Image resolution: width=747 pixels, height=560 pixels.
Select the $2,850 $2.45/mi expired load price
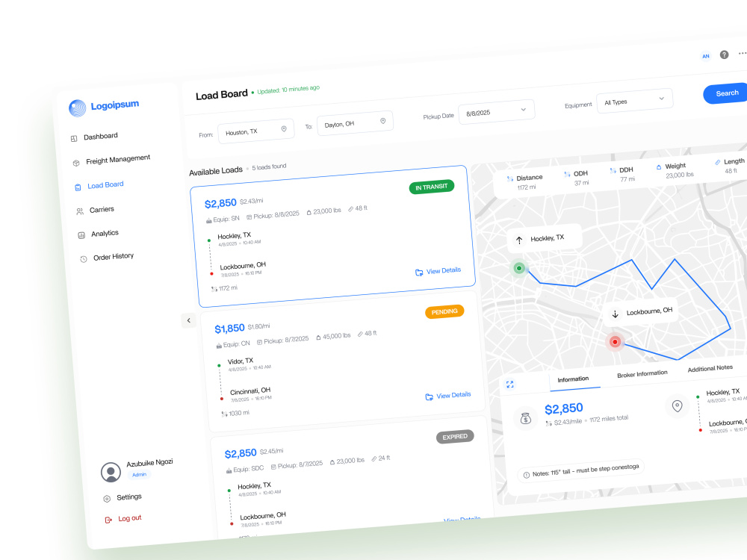(241, 453)
